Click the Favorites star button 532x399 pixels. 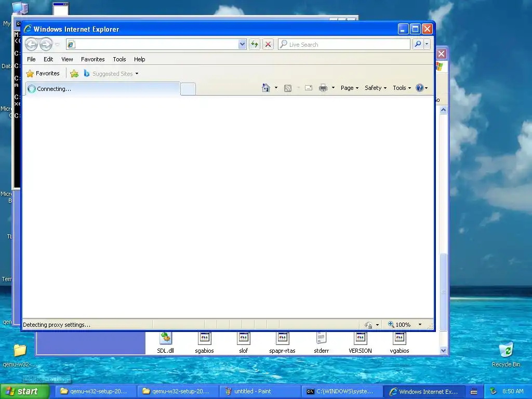[x=43, y=73]
